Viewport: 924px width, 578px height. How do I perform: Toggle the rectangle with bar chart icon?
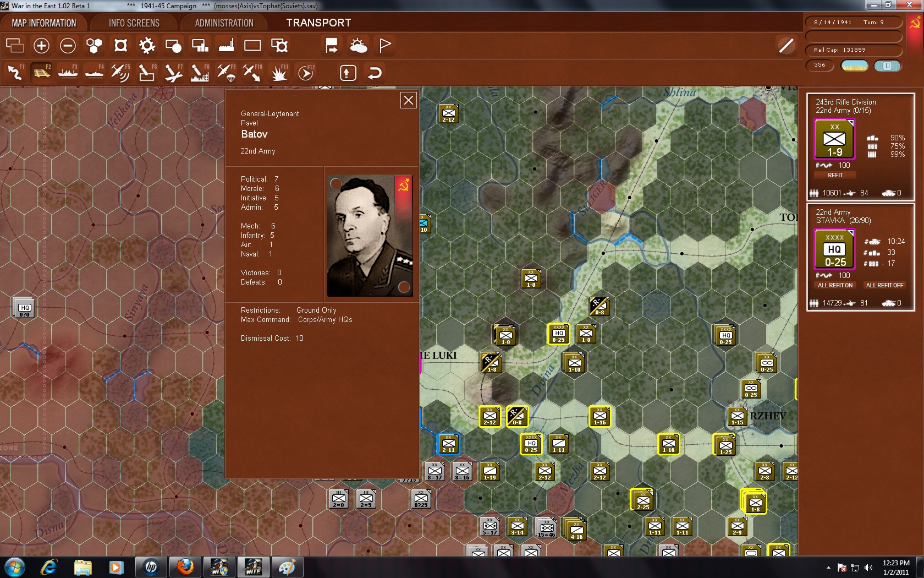tap(200, 46)
